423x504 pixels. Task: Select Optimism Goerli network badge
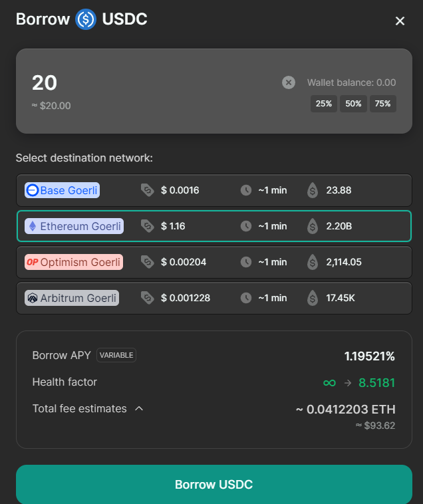point(74,262)
